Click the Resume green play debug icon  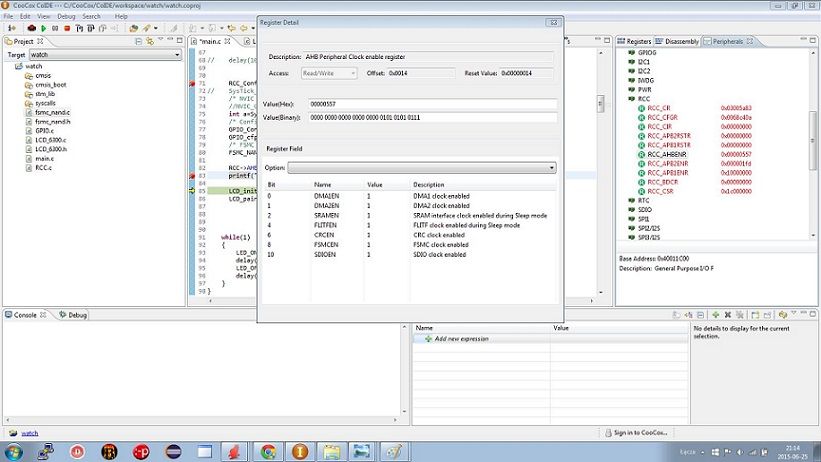[x=43, y=28]
